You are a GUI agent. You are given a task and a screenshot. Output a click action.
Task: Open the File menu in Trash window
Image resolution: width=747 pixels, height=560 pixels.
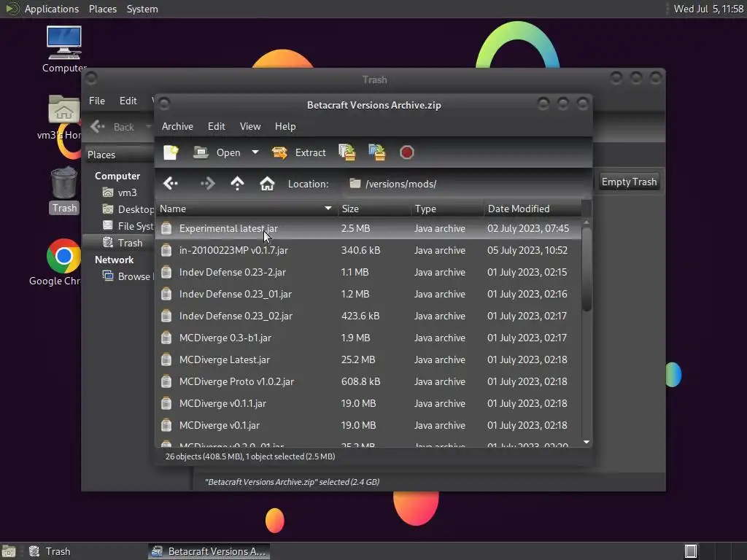click(97, 101)
